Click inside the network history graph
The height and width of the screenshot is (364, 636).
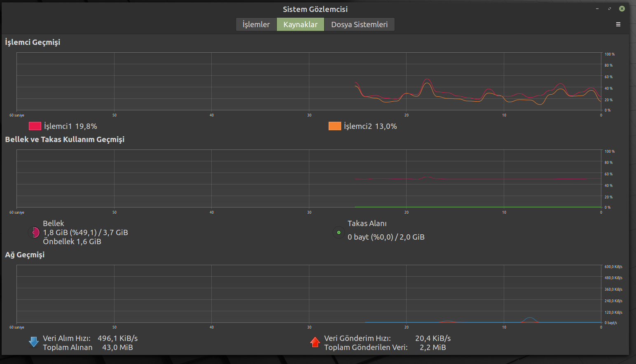tap(309, 294)
